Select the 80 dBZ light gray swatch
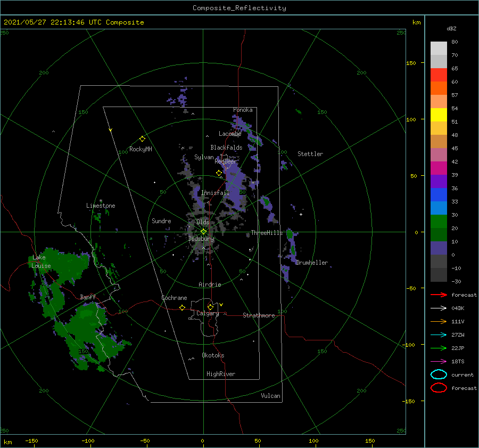This screenshot has height=448, width=479. 439,48
